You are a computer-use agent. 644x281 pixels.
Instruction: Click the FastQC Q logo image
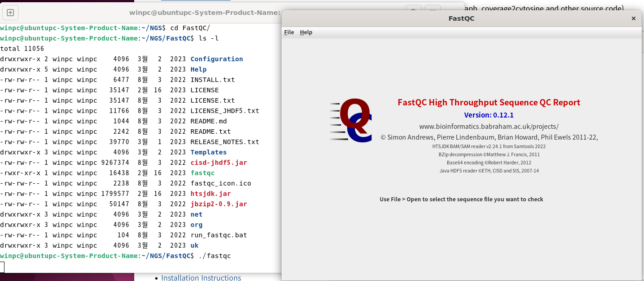point(351,121)
